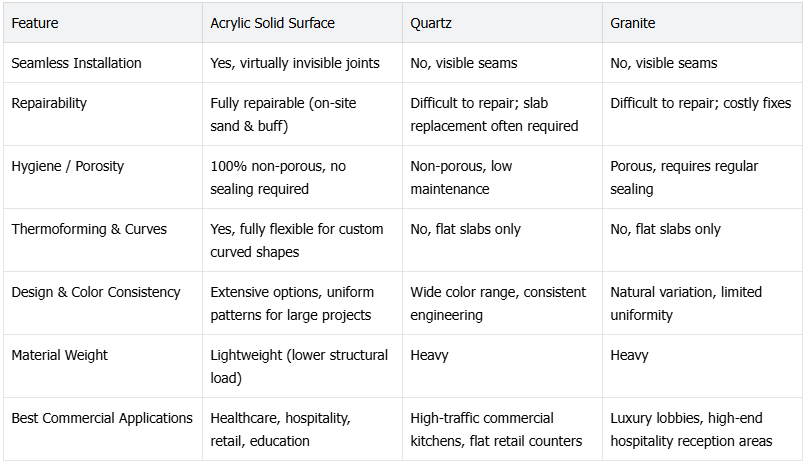
Task: Select the Thermoforming & Curves row label
Action: click(89, 229)
